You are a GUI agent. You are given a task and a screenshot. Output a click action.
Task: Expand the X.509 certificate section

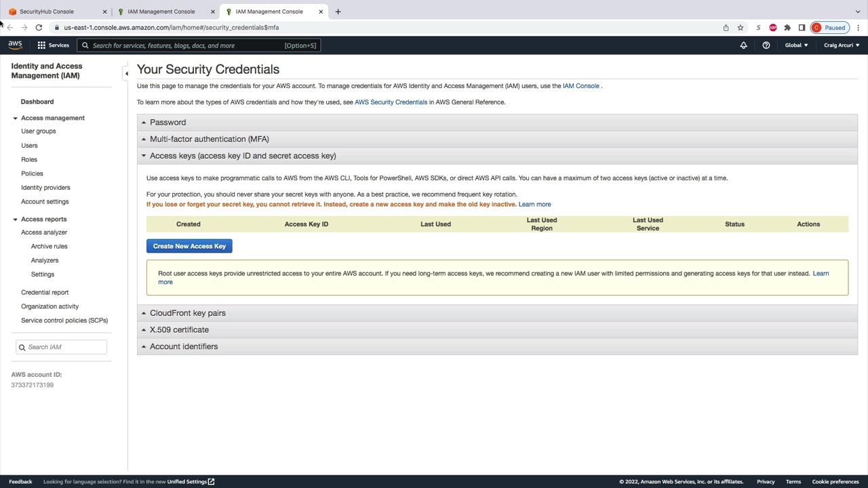tap(497, 330)
